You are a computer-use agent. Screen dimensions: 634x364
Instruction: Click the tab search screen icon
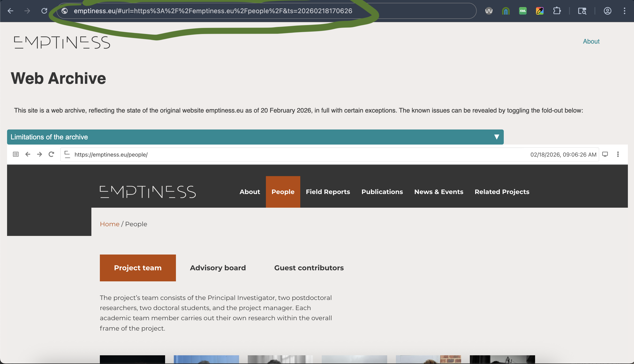click(582, 11)
